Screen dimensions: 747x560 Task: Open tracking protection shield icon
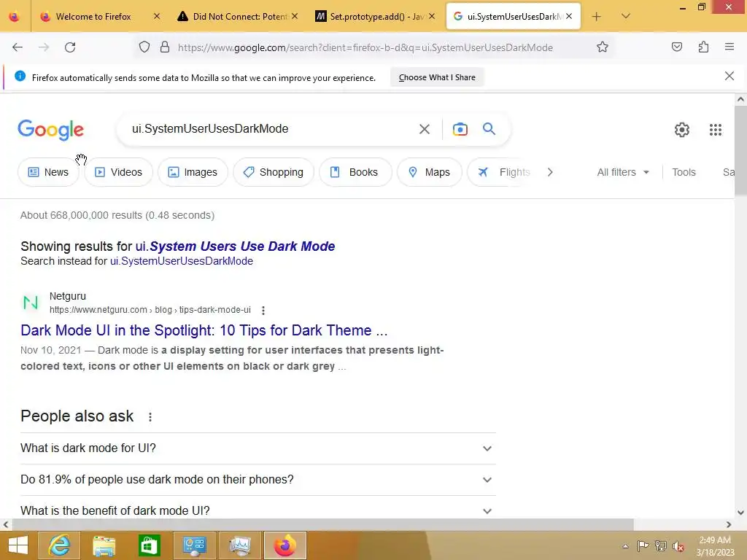pyautogui.click(x=144, y=47)
